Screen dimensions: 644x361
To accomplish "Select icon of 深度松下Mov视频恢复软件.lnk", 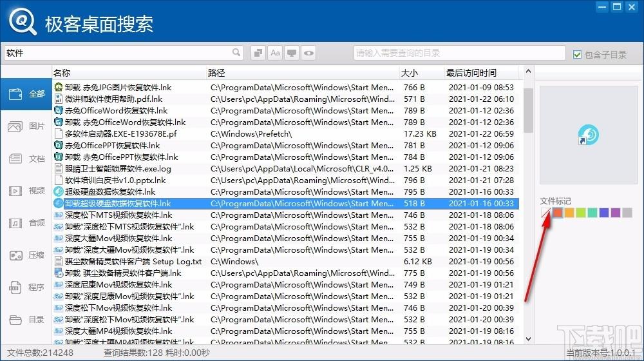I will [x=59, y=308].
